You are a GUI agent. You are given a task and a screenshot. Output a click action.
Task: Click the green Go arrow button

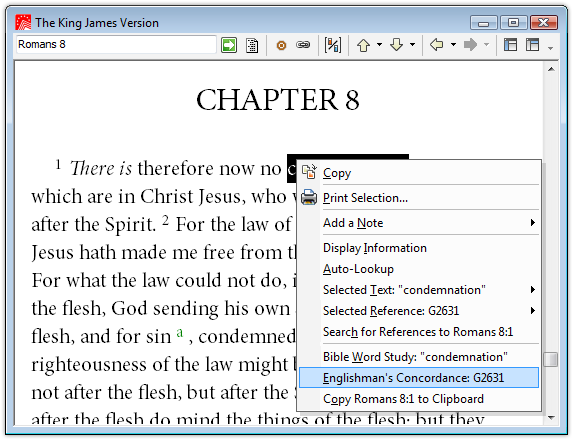pos(229,45)
